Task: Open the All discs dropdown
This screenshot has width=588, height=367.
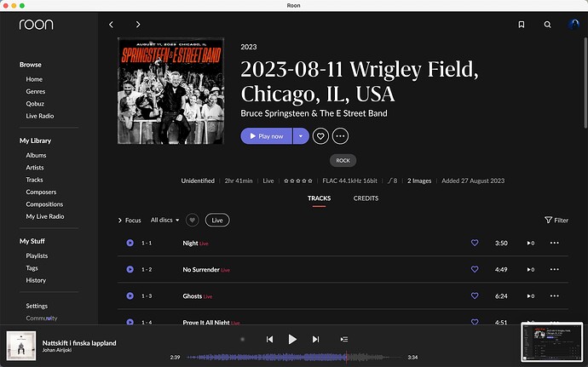Action: click(x=165, y=220)
